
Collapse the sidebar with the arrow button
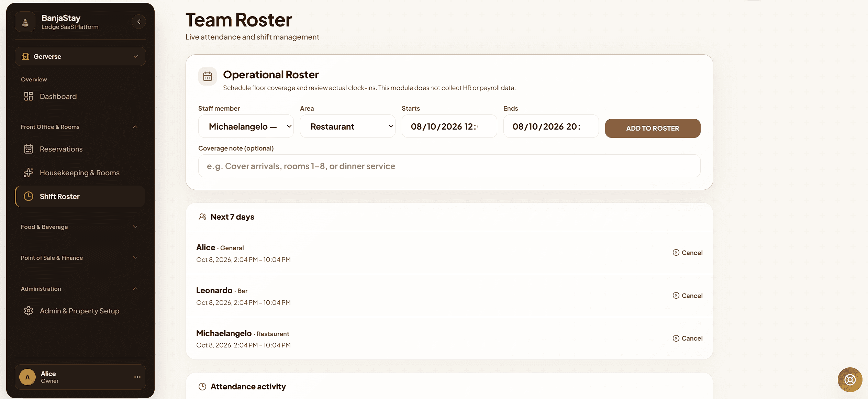click(139, 22)
